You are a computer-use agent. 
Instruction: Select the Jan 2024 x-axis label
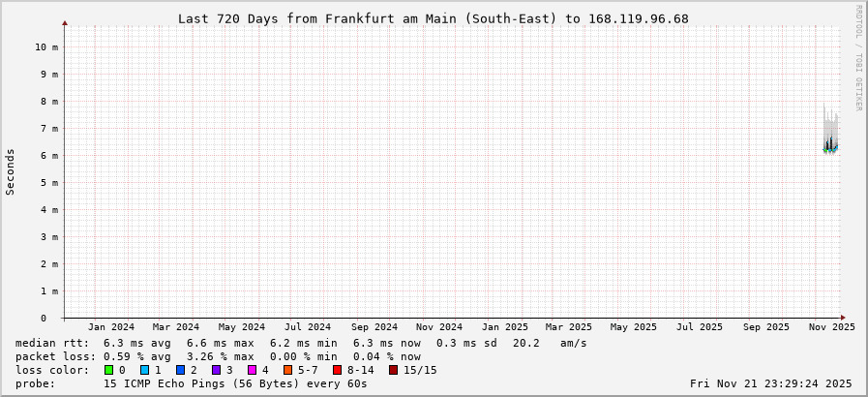[117, 327]
